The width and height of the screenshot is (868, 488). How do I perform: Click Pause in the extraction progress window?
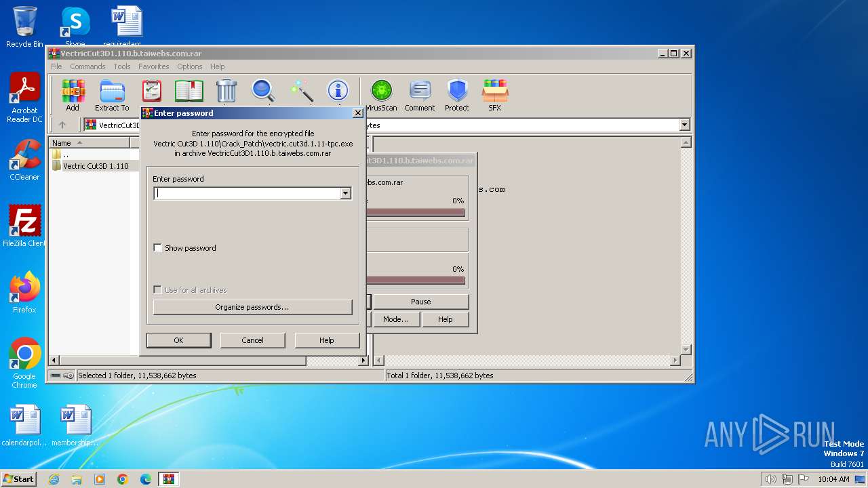(420, 302)
